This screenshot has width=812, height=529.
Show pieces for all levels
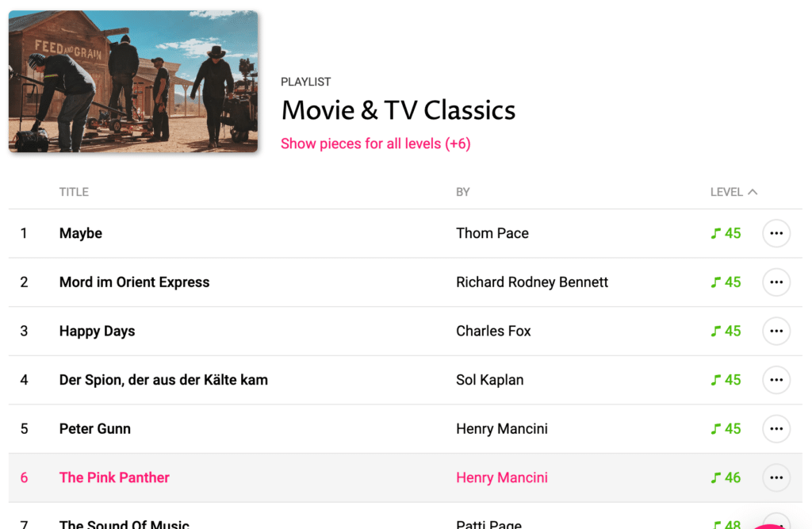tap(375, 144)
